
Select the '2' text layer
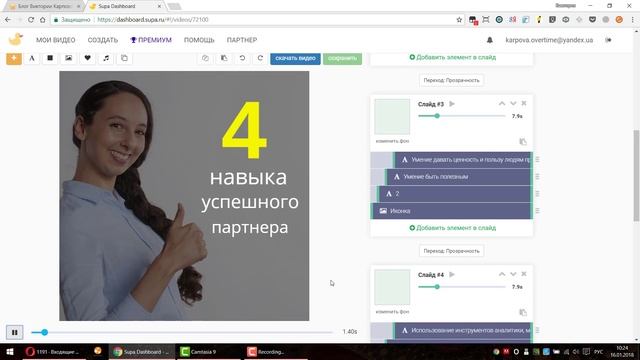455,194
